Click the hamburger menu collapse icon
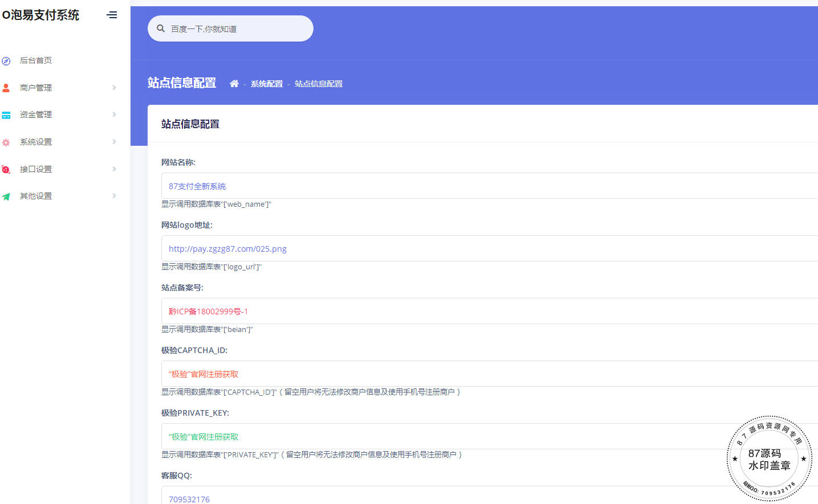Viewport: 818px width, 504px height. click(x=112, y=15)
